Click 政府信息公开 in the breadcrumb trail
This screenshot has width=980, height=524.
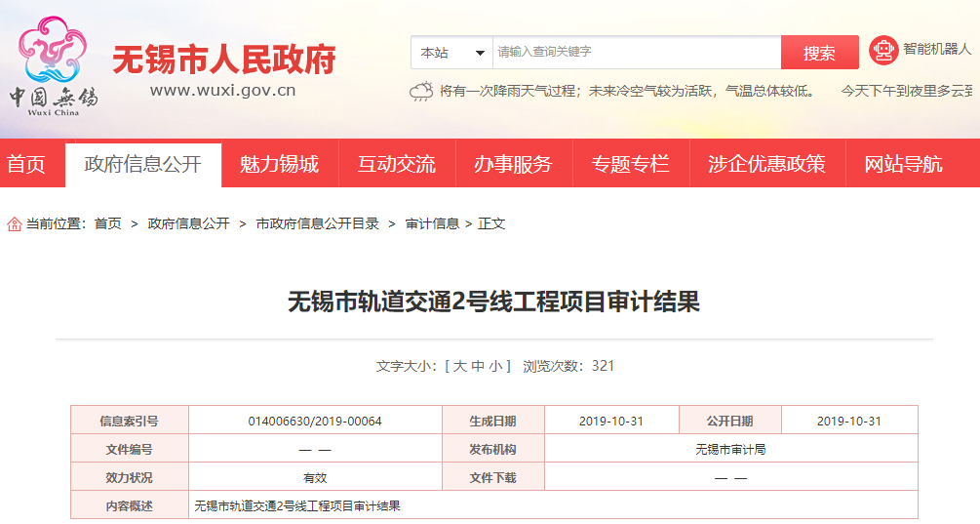pos(189,223)
